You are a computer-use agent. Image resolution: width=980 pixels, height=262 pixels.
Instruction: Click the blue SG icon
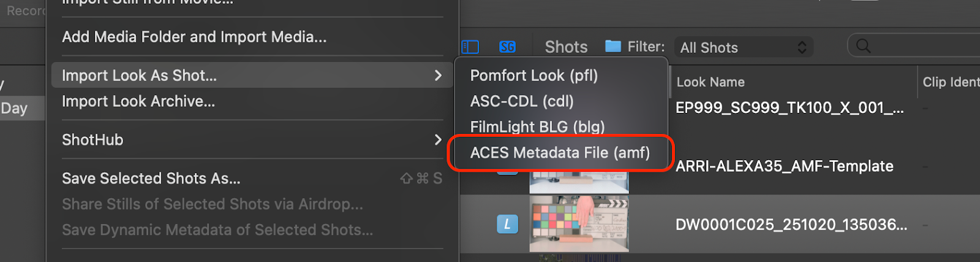click(507, 47)
